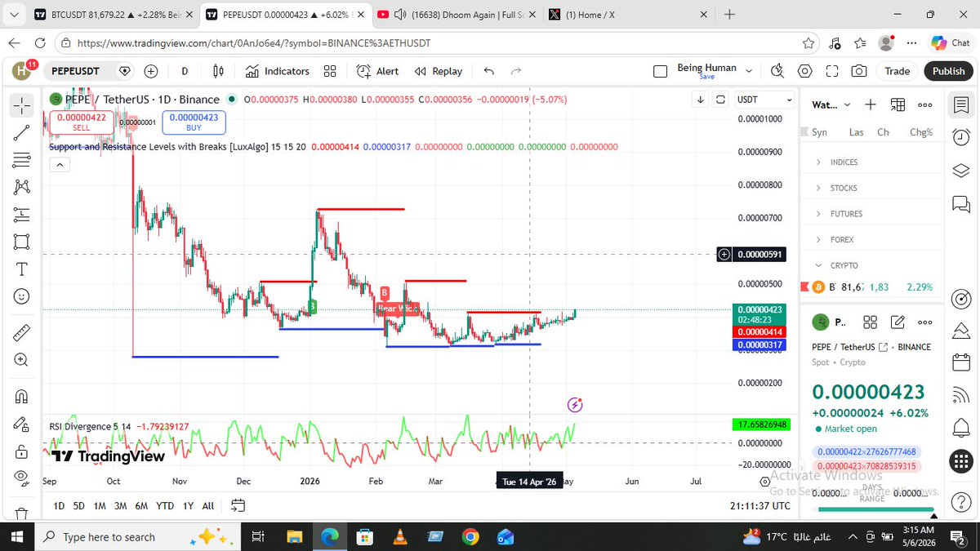Screen dimensions: 980x551
Task: Open the emoji icons tool
Action: pos(22,296)
